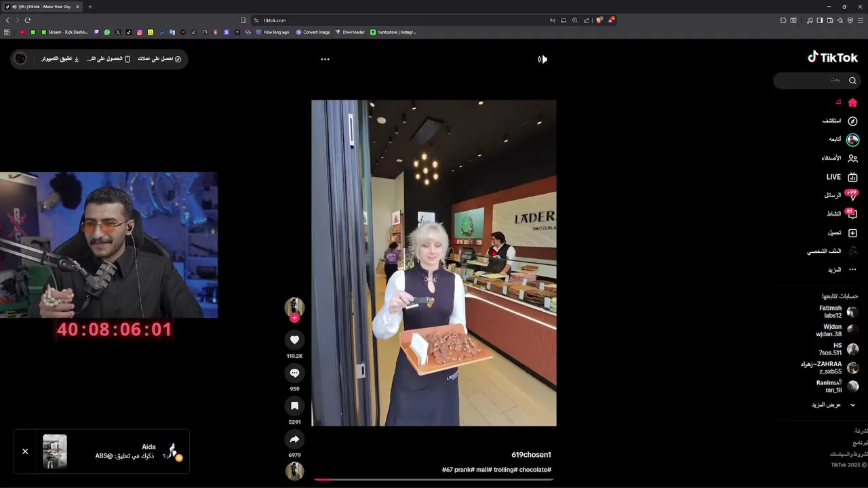Open Activity (النشاط) with the 61 badge
Image resolution: width=868 pixels, height=488 pixels.
(842, 214)
